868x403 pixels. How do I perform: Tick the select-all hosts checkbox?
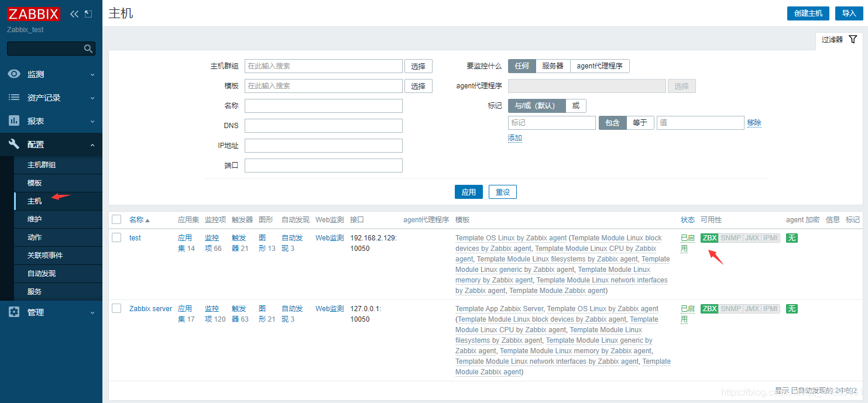click(116, 219)
